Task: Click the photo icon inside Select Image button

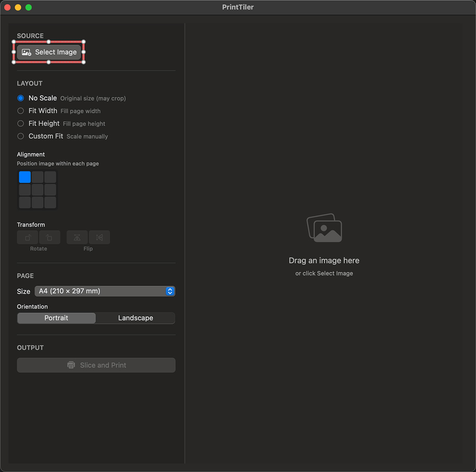Action: tap(26, 52)
